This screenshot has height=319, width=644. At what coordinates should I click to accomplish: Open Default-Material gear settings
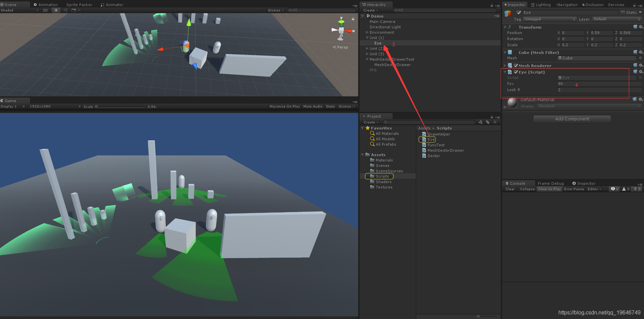641,99
